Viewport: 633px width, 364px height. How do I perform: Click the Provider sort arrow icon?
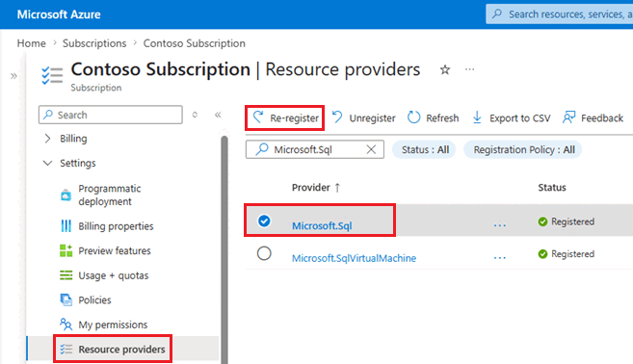point(337,188)
